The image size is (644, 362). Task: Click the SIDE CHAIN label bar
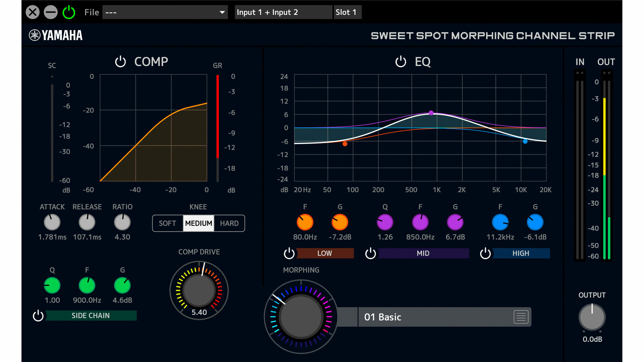tap(91, 316)
